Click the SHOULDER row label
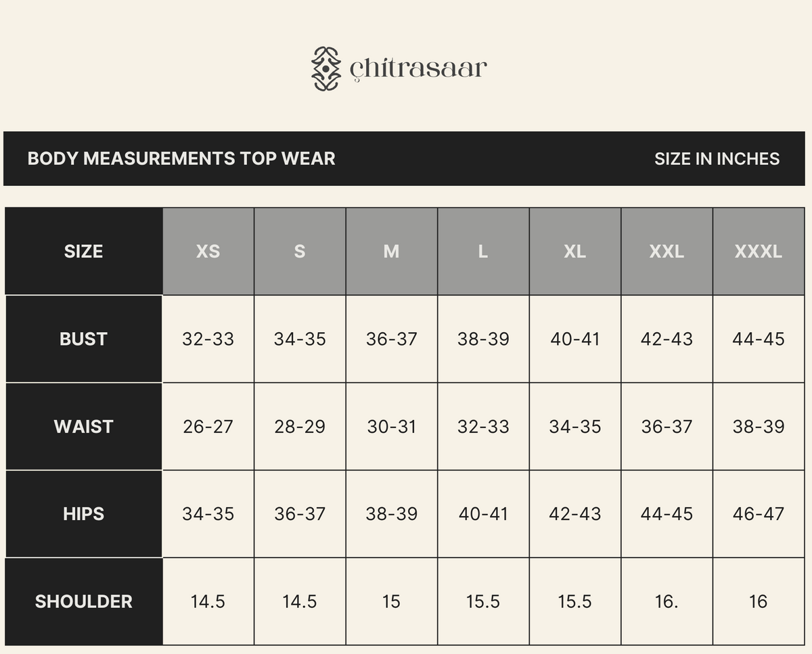The width and height of the screenshot is (812, 654). [83, 601]
